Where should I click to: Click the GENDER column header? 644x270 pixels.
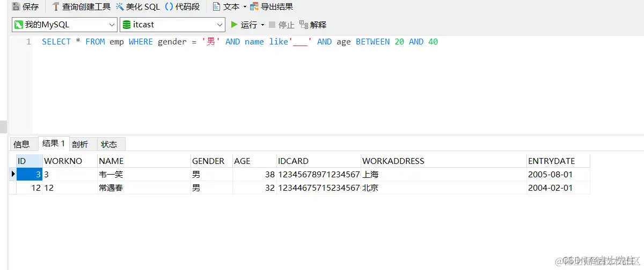211,161
